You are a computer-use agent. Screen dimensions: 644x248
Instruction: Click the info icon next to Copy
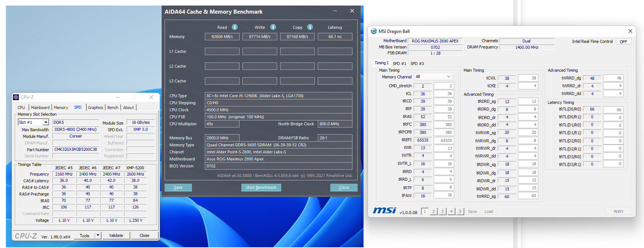(310, 27)
